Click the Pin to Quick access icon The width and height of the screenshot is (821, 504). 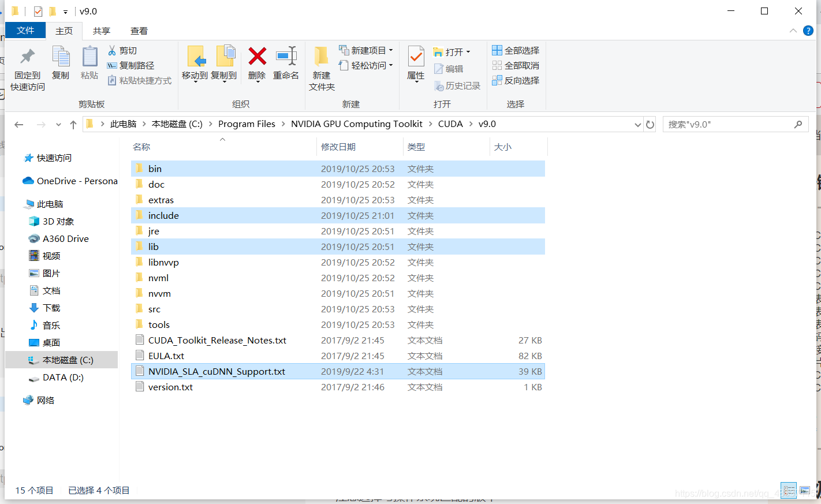(x=27, y=57)
